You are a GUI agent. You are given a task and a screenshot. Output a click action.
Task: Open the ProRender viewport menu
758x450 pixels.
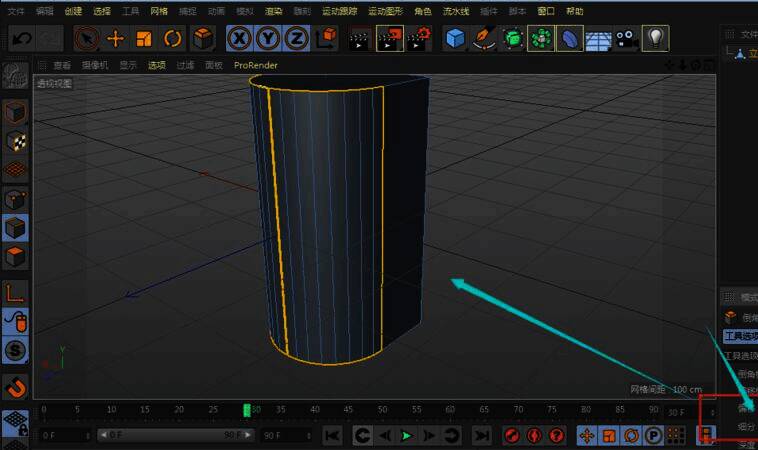(x=256, y=65)
